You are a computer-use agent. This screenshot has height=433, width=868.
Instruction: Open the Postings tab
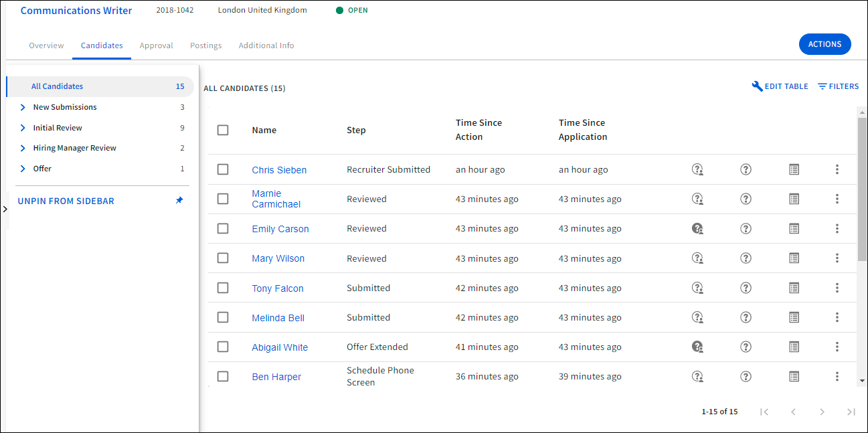click(x=205, y=46)
